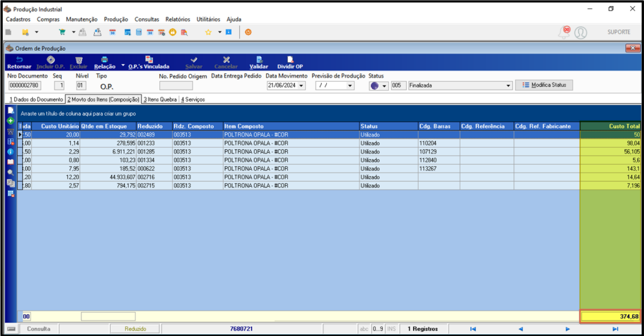The width and height of the screenshot is (644, 336).
Task: Go to the first record arrow
Action: (x=473, y=329)
